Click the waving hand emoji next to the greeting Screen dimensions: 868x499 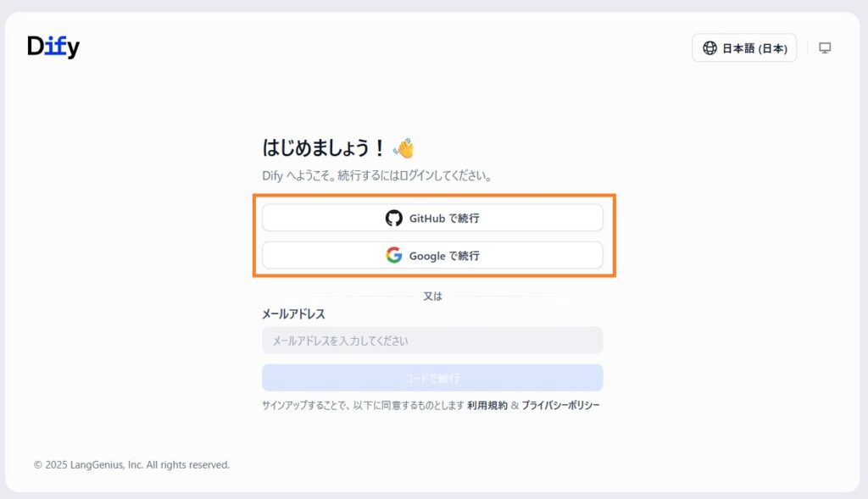403,146
